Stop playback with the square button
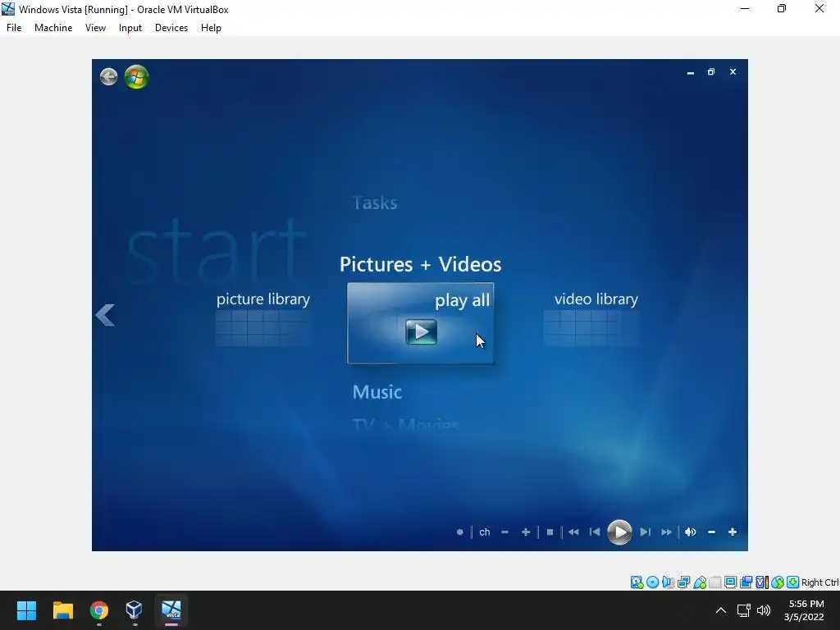 [x=550, y=532]
